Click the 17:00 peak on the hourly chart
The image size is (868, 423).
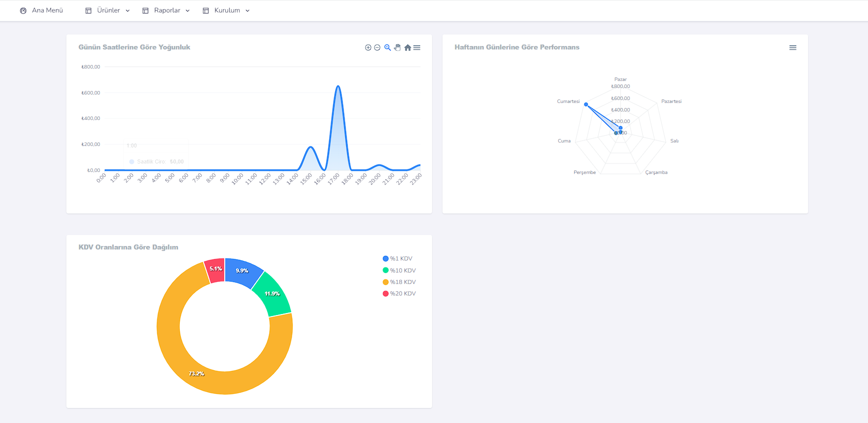[x=338, y=86]
